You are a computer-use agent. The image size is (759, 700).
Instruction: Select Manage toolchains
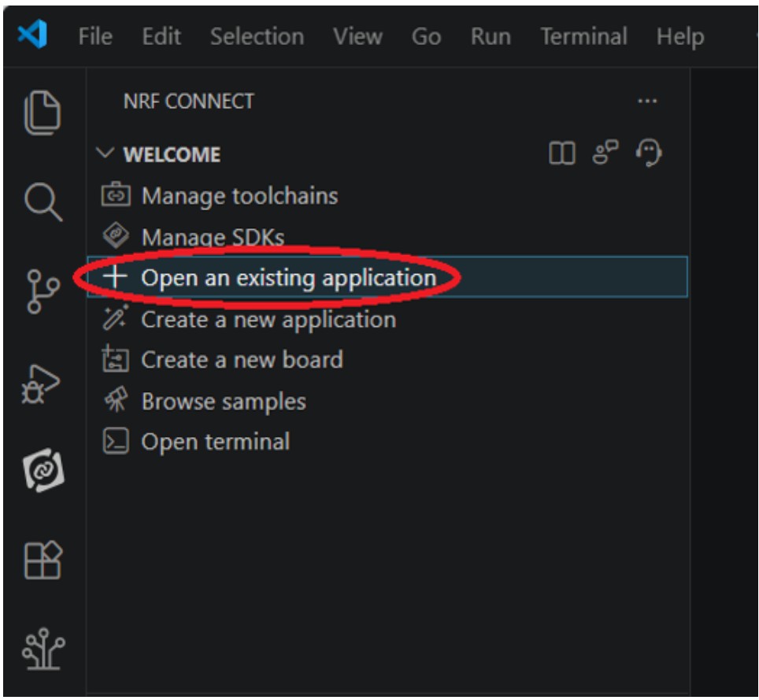[387, 195]
